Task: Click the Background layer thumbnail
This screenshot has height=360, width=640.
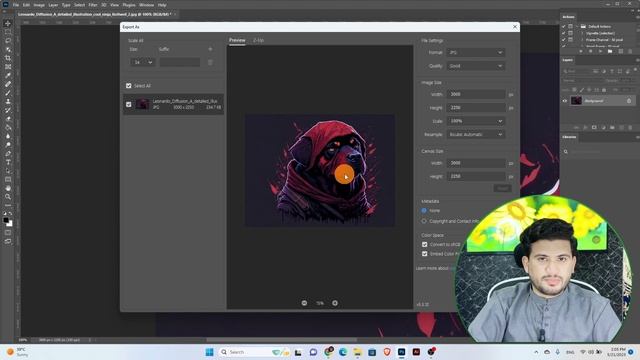Action: pyautogui.click(x=576, y=101)
